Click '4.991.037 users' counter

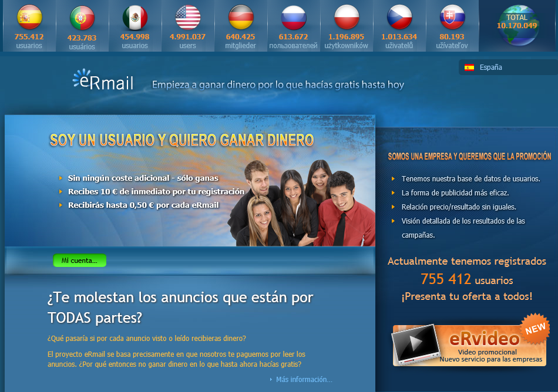[187, 41]
